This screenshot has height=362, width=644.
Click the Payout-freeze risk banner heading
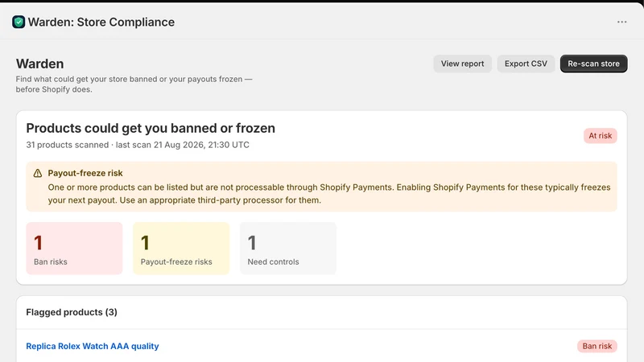tap(85, 173)
